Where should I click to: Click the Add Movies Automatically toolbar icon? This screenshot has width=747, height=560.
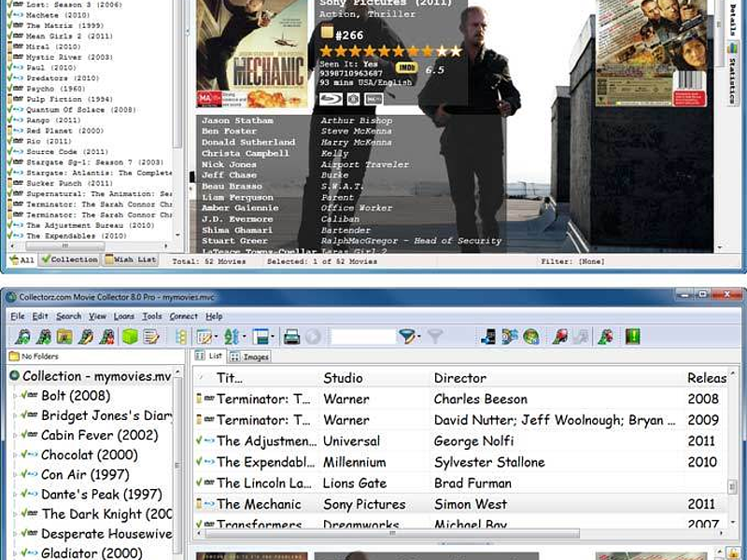[x=22, y=337]
